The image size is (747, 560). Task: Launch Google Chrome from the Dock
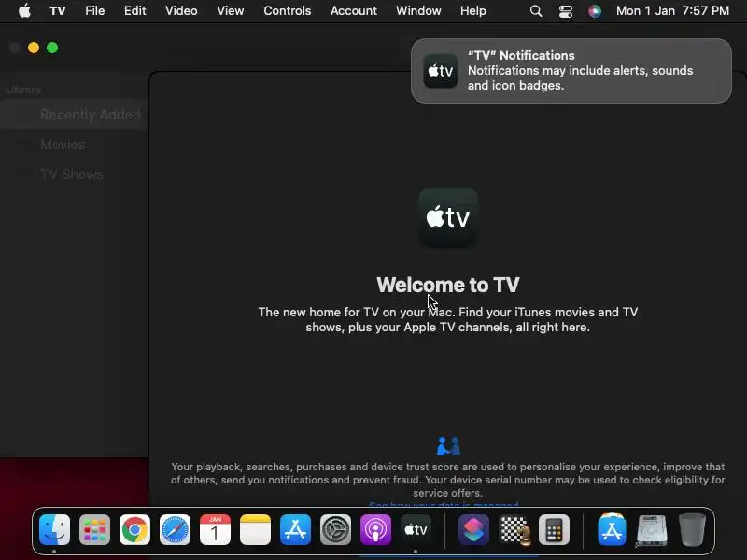click(134, 529)
